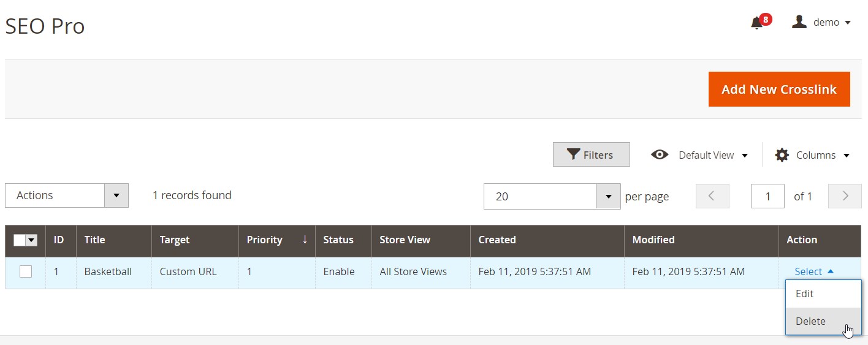Sort by the Title column header
Viewport: 868px width, 345px height.
pos(94,240)
